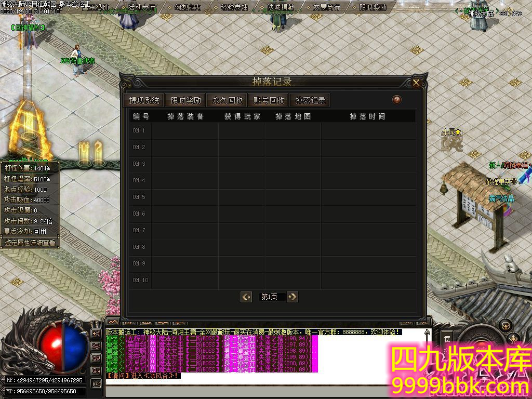Expand the chat panel with the peak icon
The height and width of the screenshot is (399, 532).
click(x=113, y=322)
